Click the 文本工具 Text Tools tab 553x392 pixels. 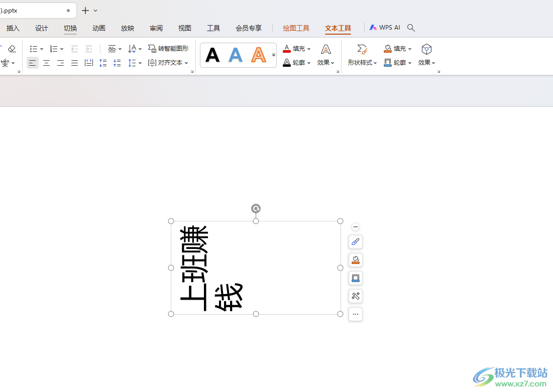click(x=338, y=28)
